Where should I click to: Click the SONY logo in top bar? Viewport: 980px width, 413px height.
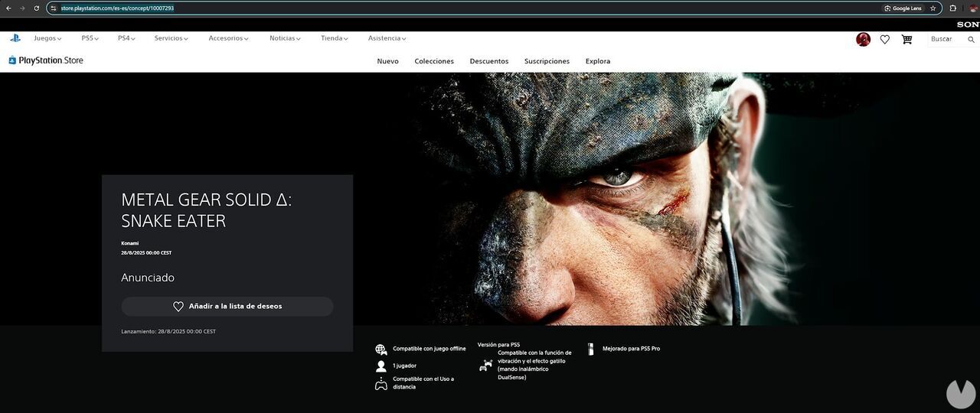(968, 24)
